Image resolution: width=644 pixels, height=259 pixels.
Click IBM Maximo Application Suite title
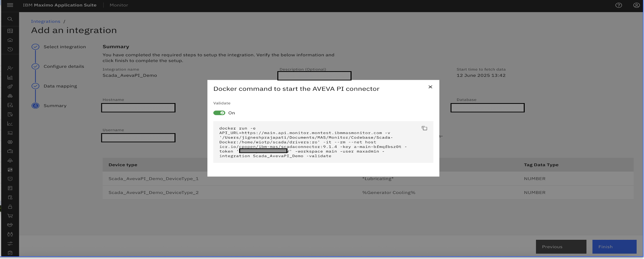(x=60, y=5)
